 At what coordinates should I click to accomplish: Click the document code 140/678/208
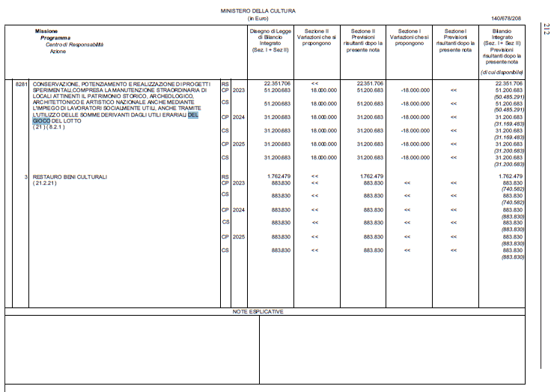(505, 18)
